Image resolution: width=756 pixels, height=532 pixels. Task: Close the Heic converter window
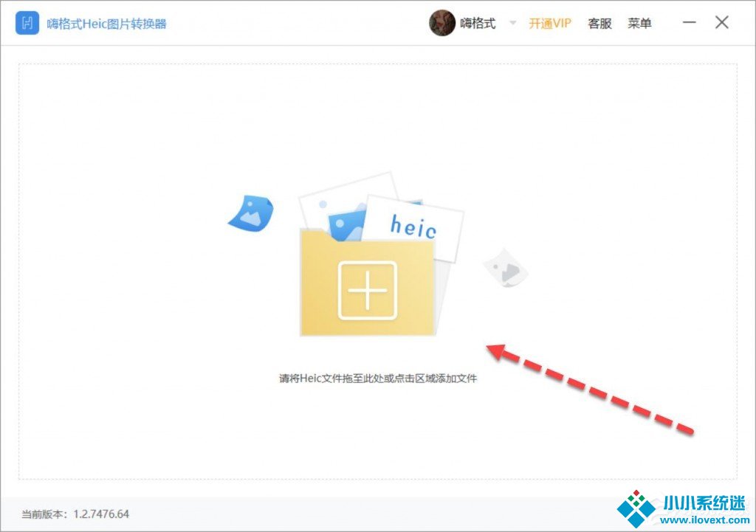(x=722, y=23)
